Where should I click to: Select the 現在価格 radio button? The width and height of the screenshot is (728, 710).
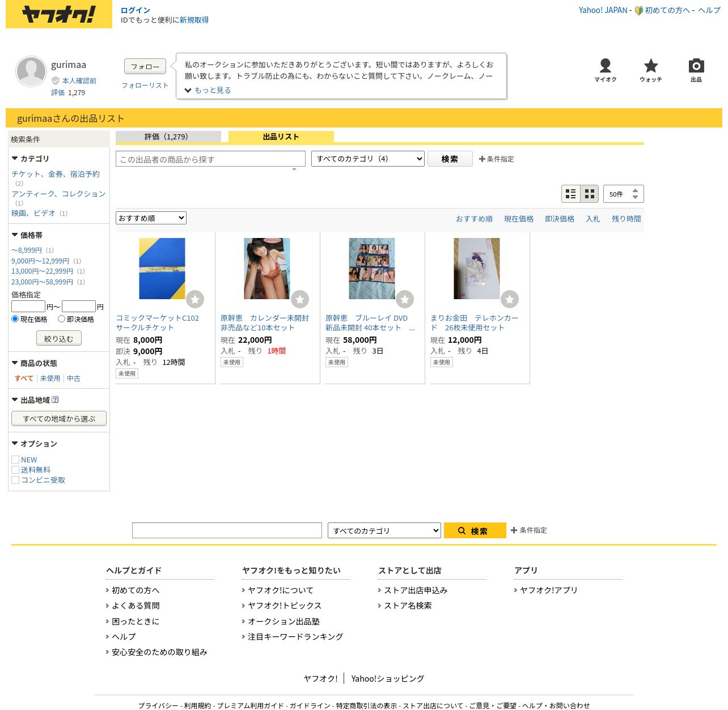(15, 319)
